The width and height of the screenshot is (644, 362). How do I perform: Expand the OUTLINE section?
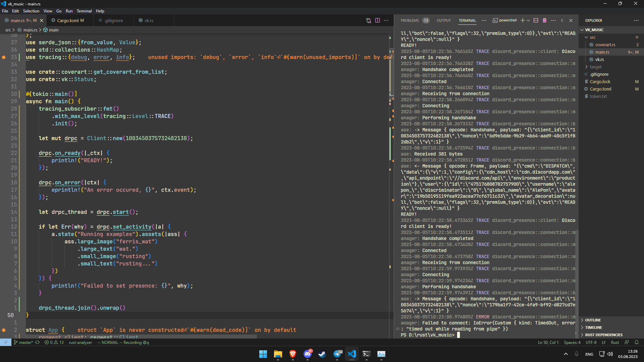pos(593,320)
